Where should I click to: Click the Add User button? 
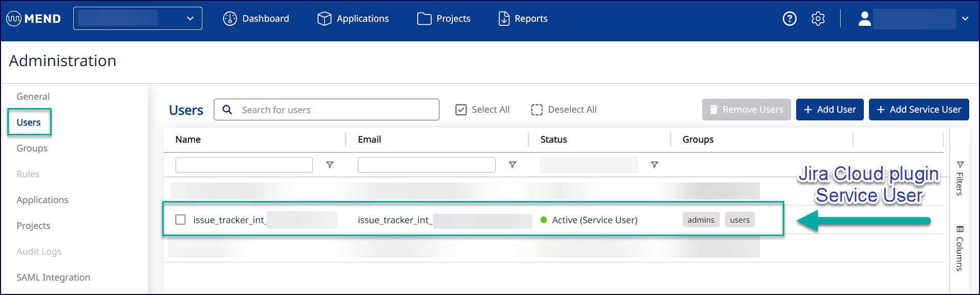829,110
